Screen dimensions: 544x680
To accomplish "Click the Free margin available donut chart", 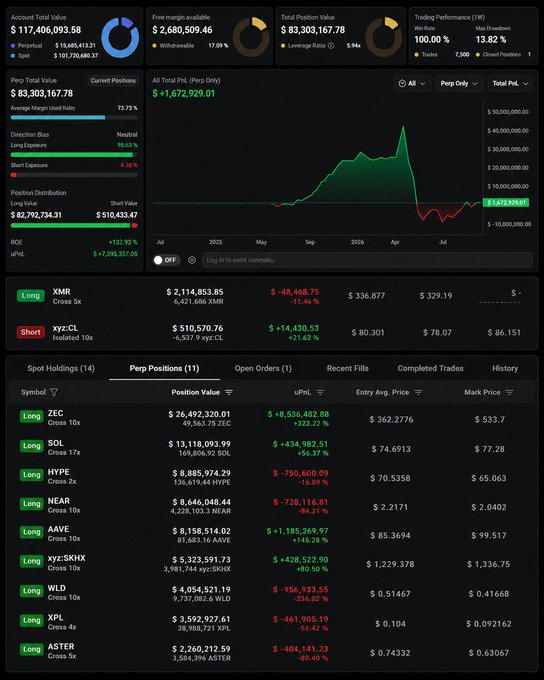I will tap(251, 37).
